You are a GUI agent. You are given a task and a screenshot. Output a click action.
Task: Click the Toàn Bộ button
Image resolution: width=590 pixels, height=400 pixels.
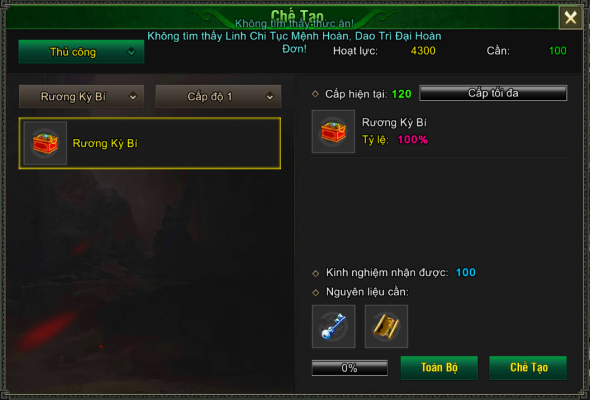pyautogui.click(x=439, y=367)
